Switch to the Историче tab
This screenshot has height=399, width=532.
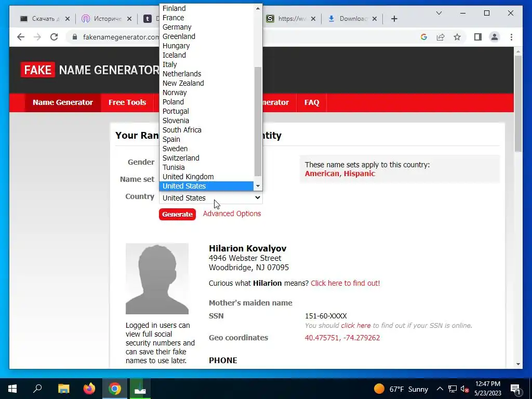click(x=103, y=19)
